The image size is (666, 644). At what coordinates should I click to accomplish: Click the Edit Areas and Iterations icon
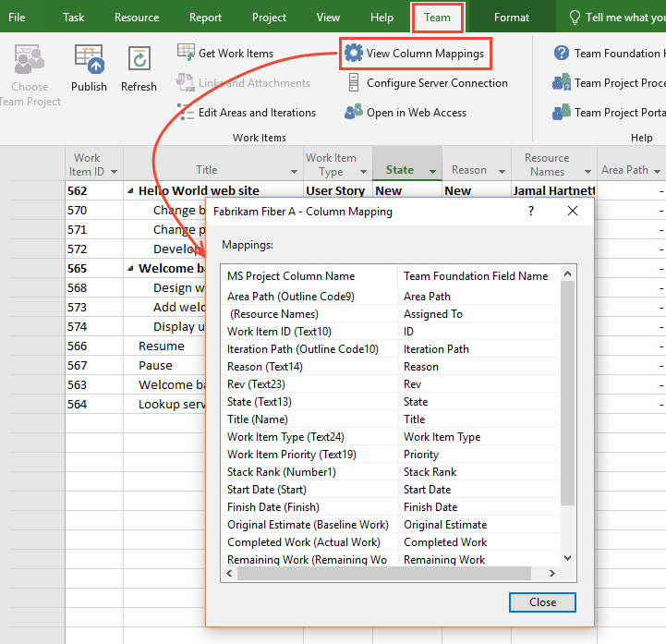tap(186, 112)
